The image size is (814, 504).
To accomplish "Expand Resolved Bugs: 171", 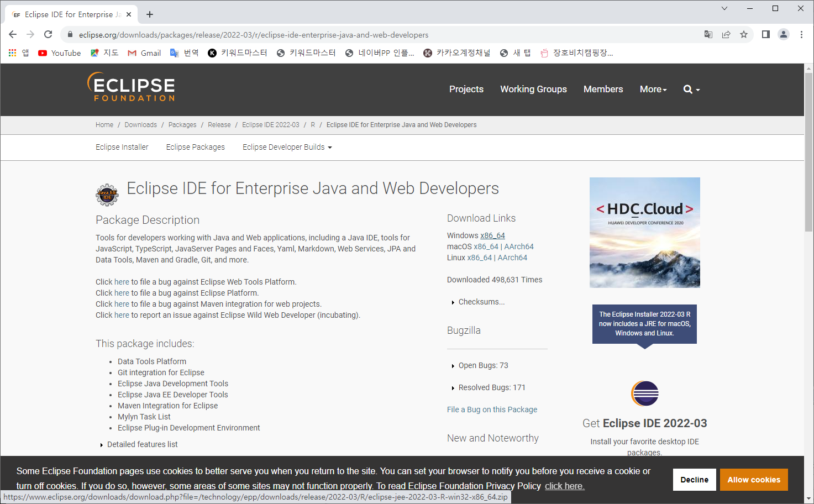I will (489, 387).
